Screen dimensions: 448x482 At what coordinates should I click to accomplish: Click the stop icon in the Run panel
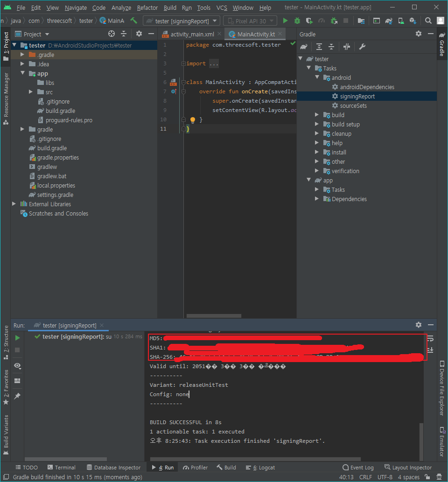click(x=18, y=350)
